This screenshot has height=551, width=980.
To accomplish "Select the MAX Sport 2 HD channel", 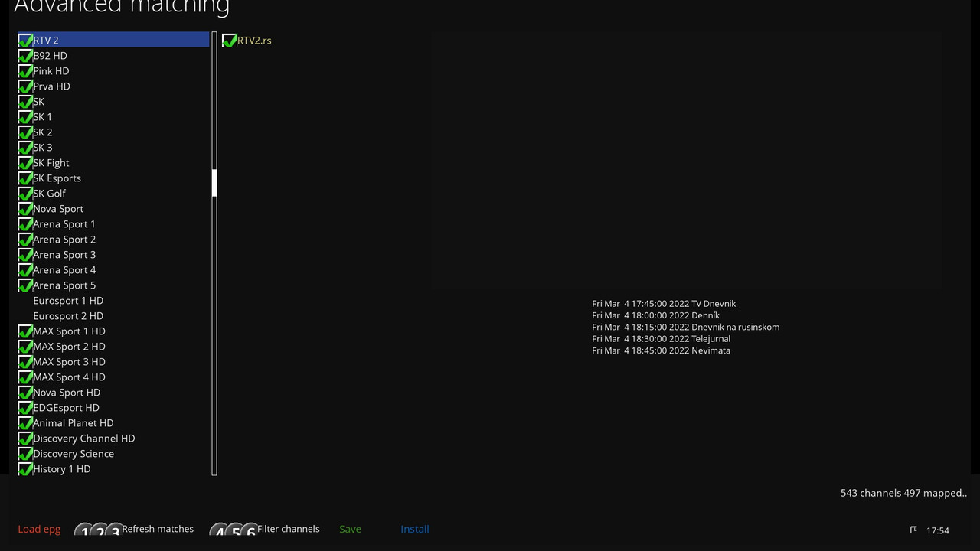I will click(x=113, y=346).
